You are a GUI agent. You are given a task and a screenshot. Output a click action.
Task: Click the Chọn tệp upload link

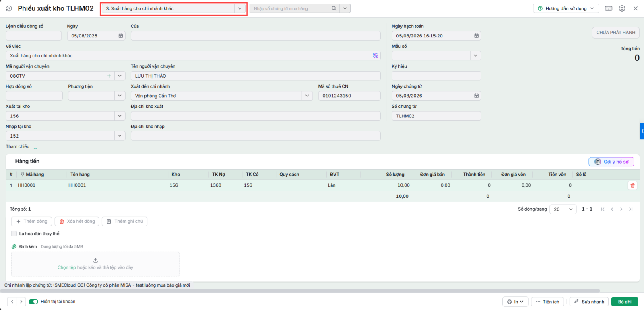point(66,267)
